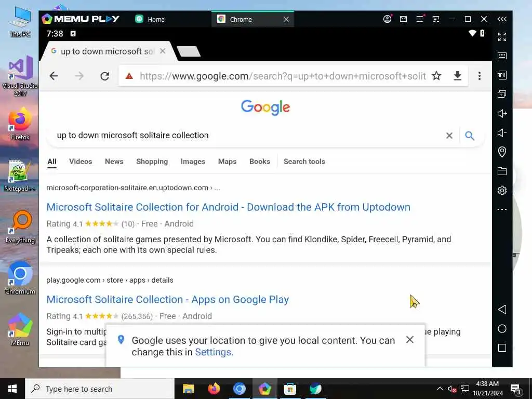
Task: Open the Everything desktop shortcut
Action: 20,228
